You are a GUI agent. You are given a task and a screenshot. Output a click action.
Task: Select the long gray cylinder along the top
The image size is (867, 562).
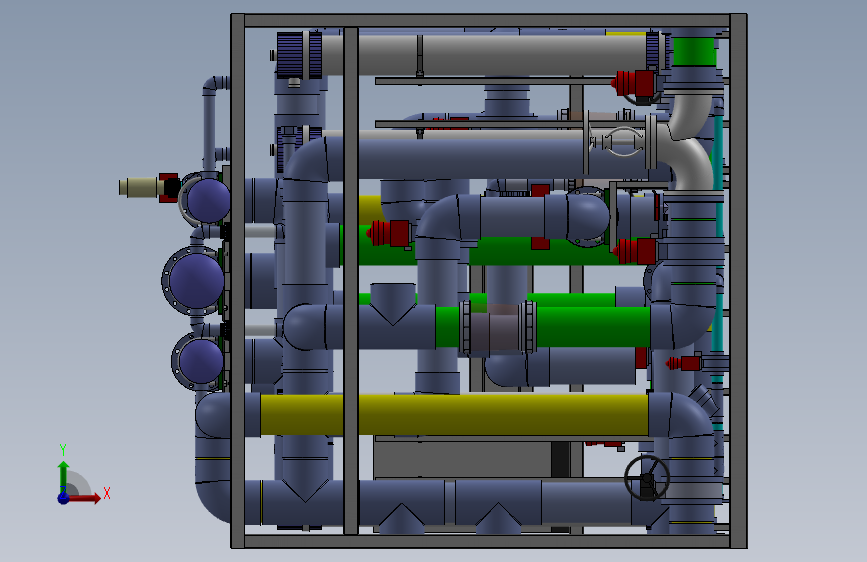484,55
